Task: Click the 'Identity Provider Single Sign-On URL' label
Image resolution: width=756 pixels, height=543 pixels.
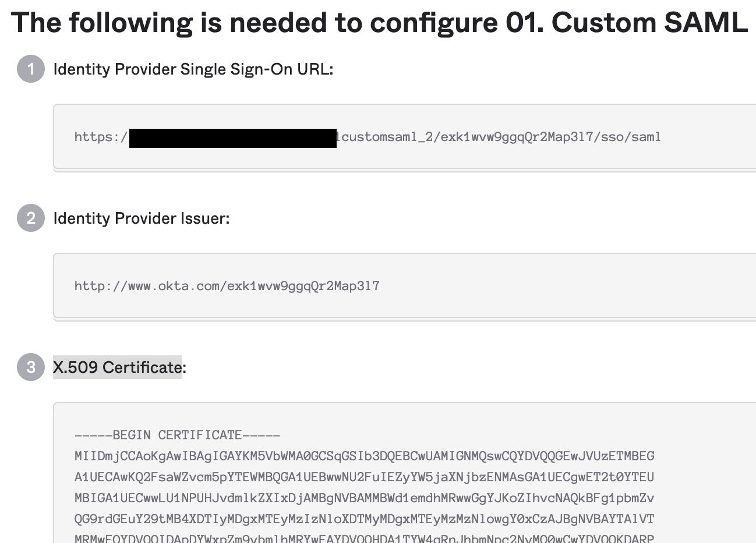Action: pos(193,69)
